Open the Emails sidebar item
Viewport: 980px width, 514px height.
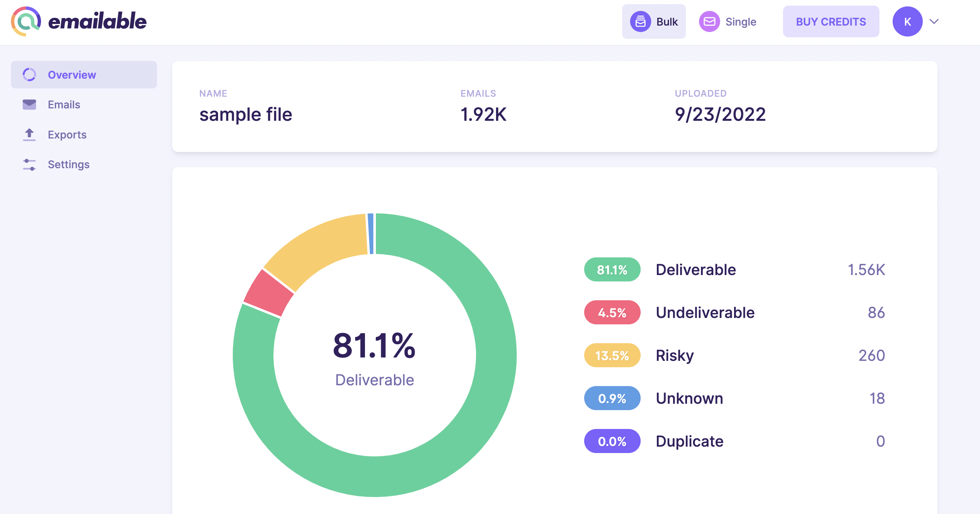tap(84, 105)
